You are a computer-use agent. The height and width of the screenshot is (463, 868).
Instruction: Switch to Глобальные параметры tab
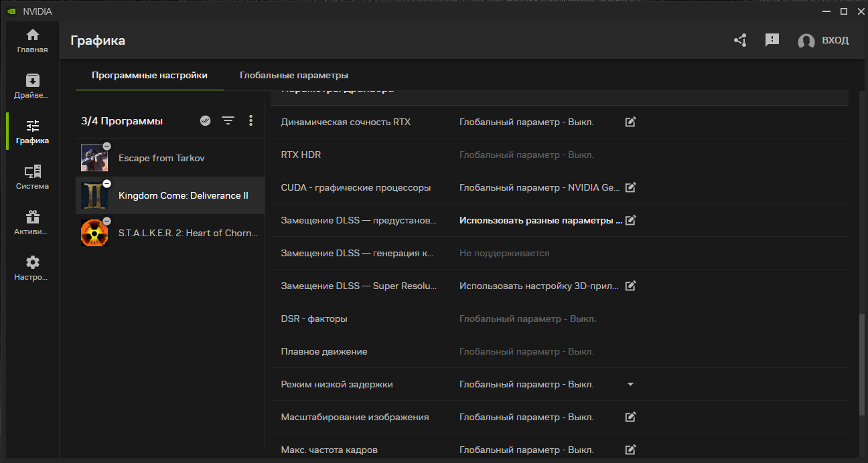click(294, 76)
